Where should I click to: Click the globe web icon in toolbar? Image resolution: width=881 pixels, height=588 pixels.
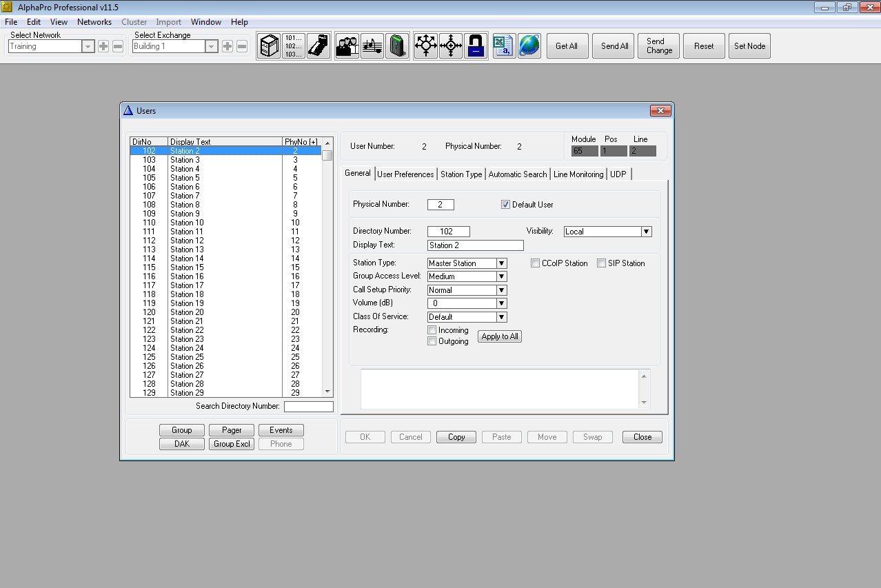point(529,46)
